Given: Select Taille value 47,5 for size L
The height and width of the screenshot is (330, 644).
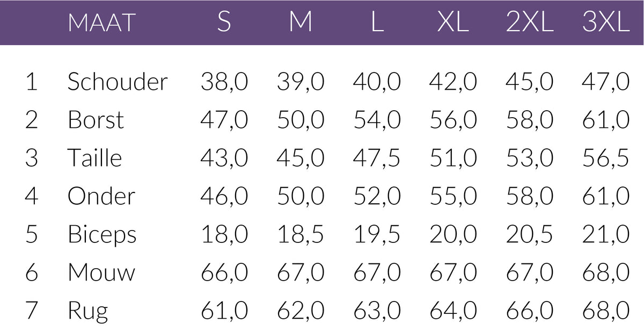Looking at the screenshot, I should click(377, 158).
